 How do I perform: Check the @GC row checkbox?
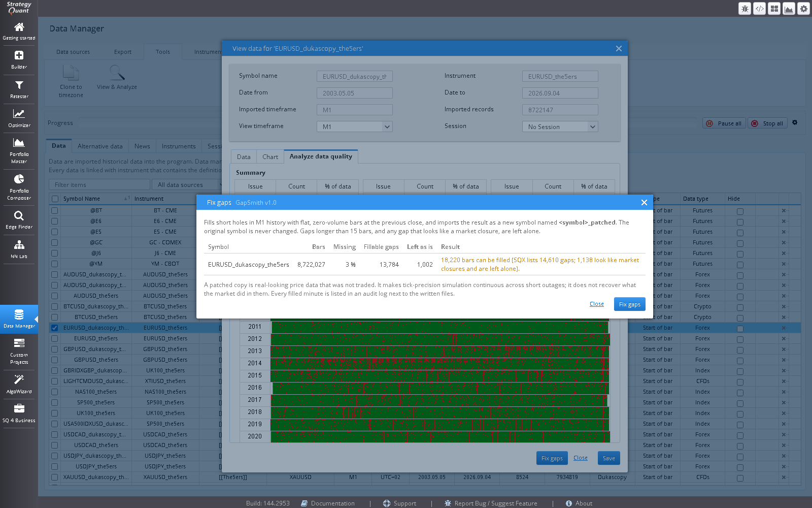click(54, 242)
